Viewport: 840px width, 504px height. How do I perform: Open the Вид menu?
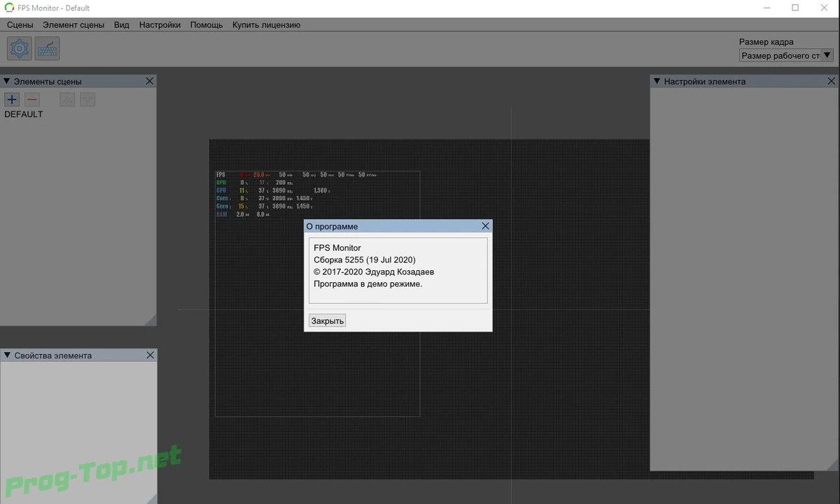[x=122, y=24]
